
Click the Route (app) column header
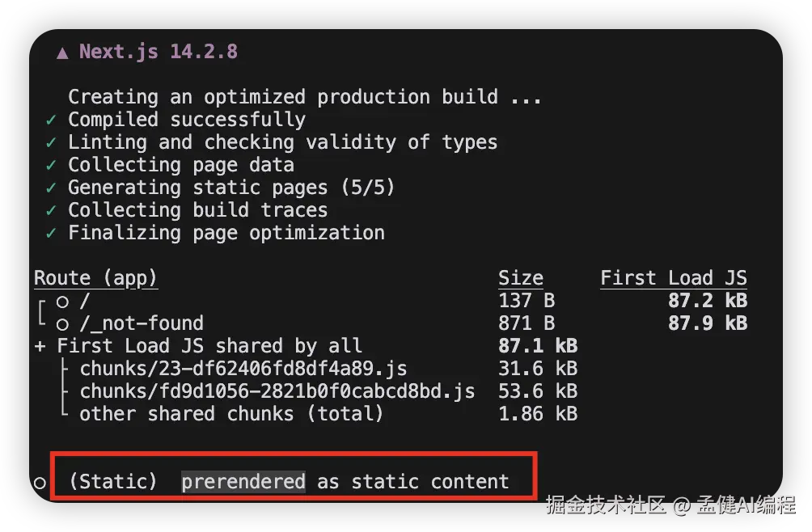point(95,278)
